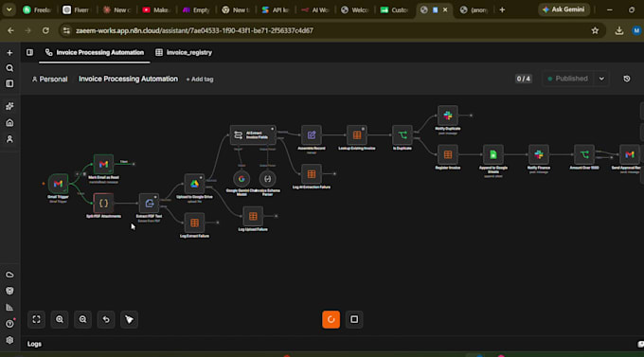Select the Lookup Existing Invoice node
Image resolution: width=644 pixels, height=357 pixels.
point(357,134)
